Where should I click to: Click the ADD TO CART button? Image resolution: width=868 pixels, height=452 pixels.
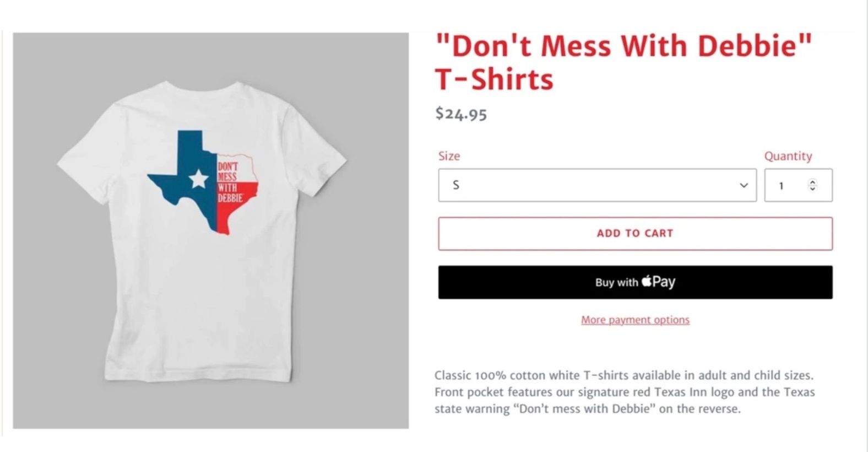coord(635,234)
